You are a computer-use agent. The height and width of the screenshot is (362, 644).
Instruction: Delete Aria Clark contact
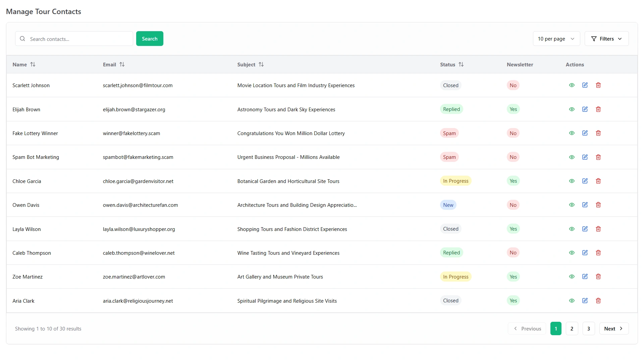pos(598,301)
